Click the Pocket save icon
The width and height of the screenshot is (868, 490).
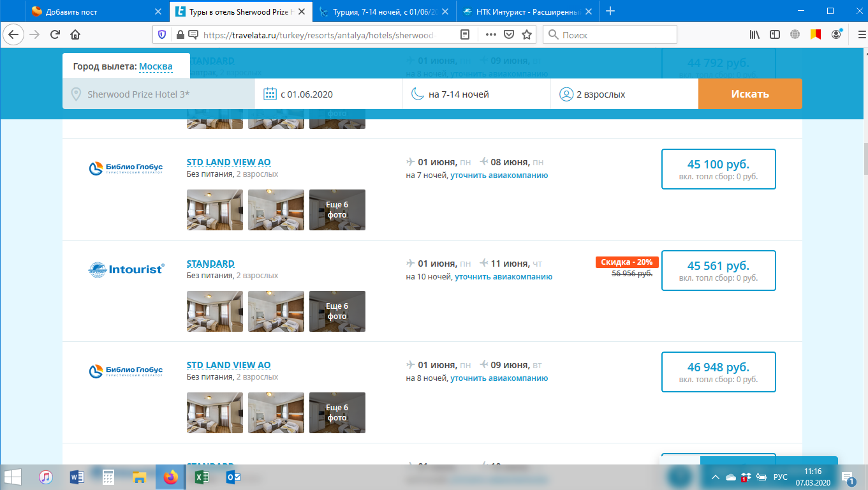pos(509,34)
